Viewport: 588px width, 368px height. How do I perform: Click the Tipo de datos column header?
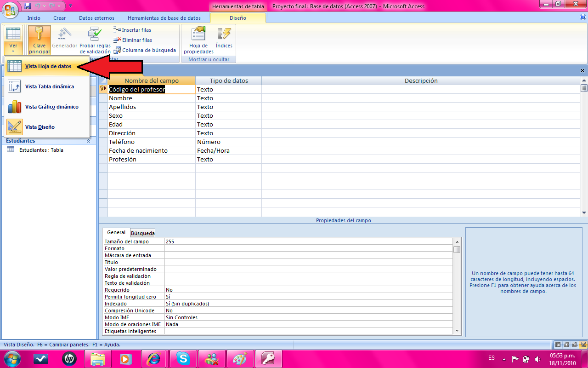(x=229, y=80)
